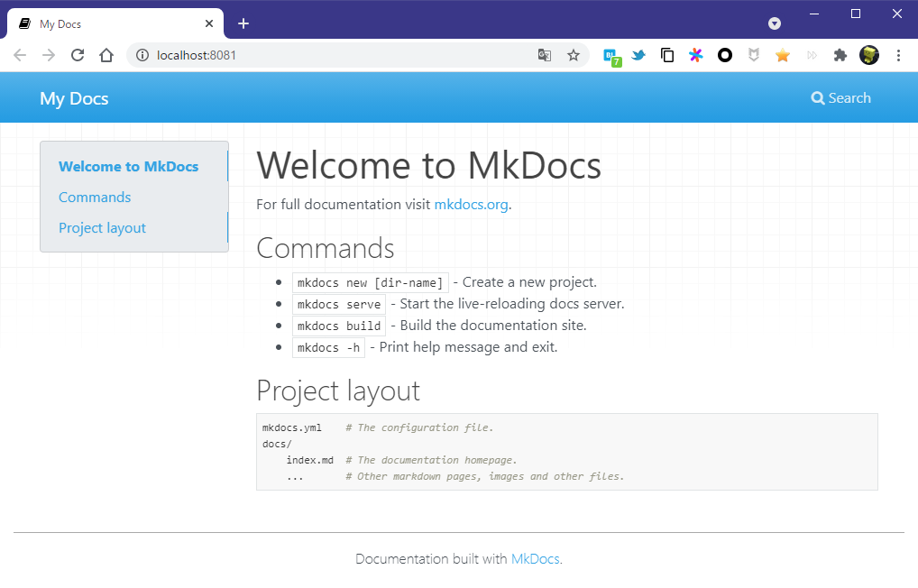Image resolution: width=918 pixels, height=588 pixels.
Task: View site information icon in address bar
Action: [x=142, y=55]
